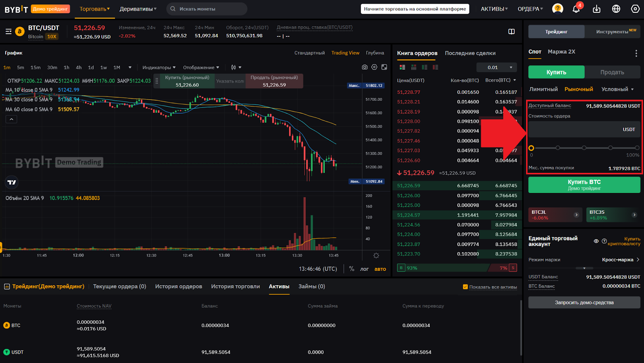Click the user profile avatar
644x363 pixels.
557,8
